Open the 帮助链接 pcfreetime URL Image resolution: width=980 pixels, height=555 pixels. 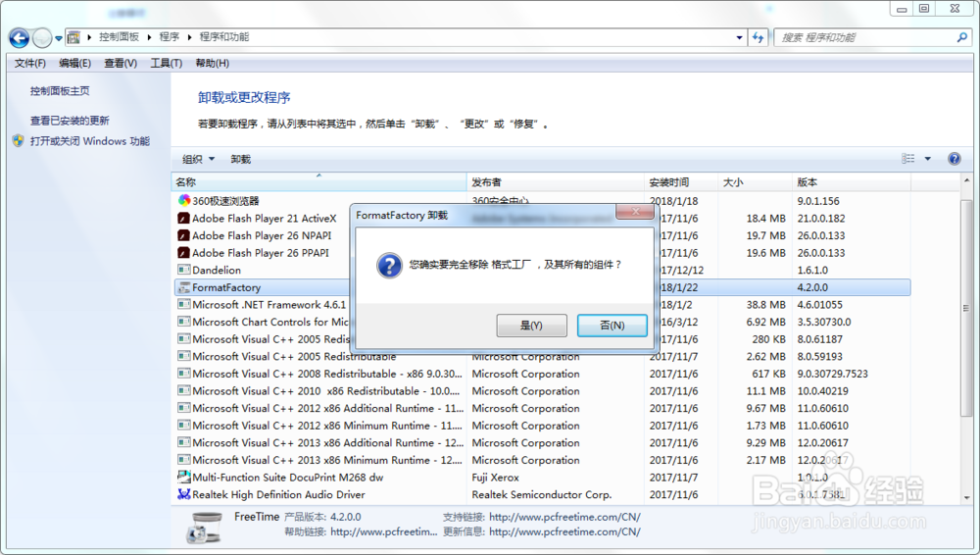384,531
